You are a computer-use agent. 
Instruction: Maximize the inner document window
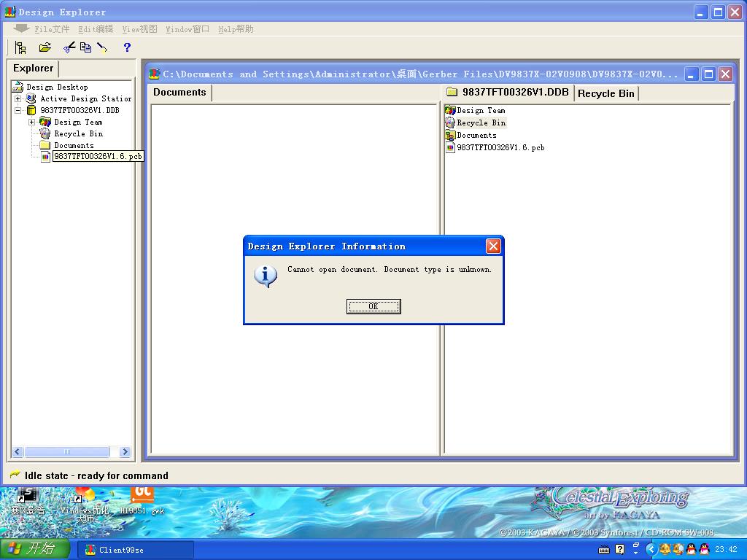[x=708, y=74]
